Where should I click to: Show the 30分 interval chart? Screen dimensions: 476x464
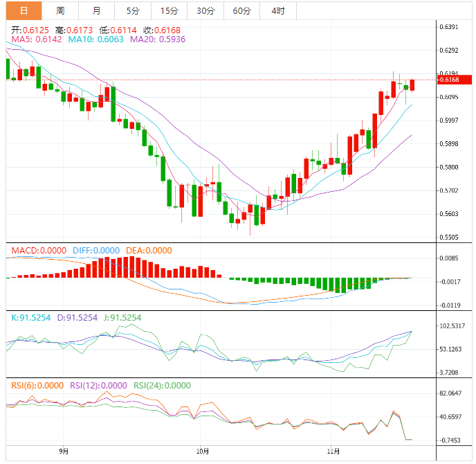[205, 10]
